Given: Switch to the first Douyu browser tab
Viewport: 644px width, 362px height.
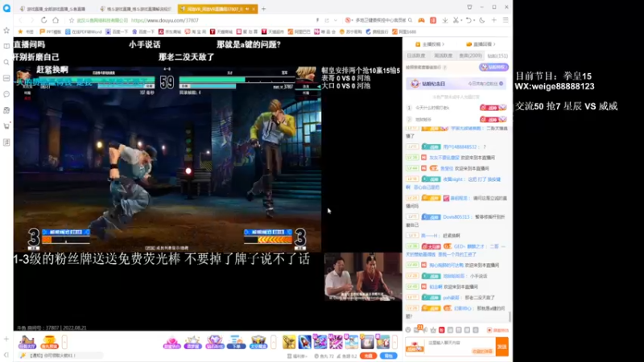Looking at the screenshot, I should pyautogui.click(x=52, y=9).
